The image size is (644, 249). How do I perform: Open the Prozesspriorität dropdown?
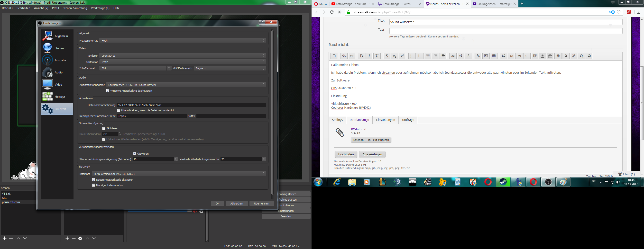point(183,40)
